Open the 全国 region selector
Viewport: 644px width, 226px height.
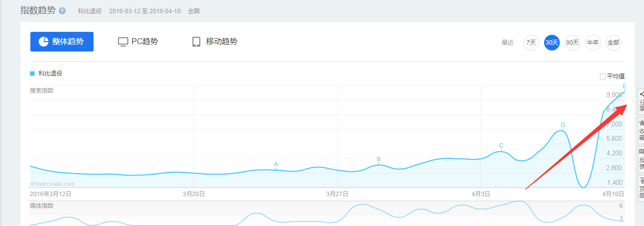pyautogui.click(x=193, y=11)
